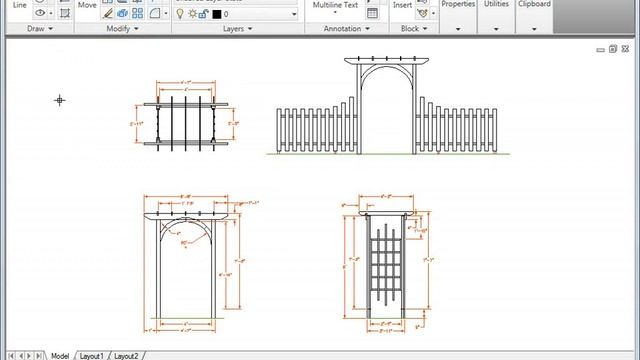This screenshot has width=640, height=360.
Task: Click the Define Attributes icon in Block panel
Action: coord(422,13)
